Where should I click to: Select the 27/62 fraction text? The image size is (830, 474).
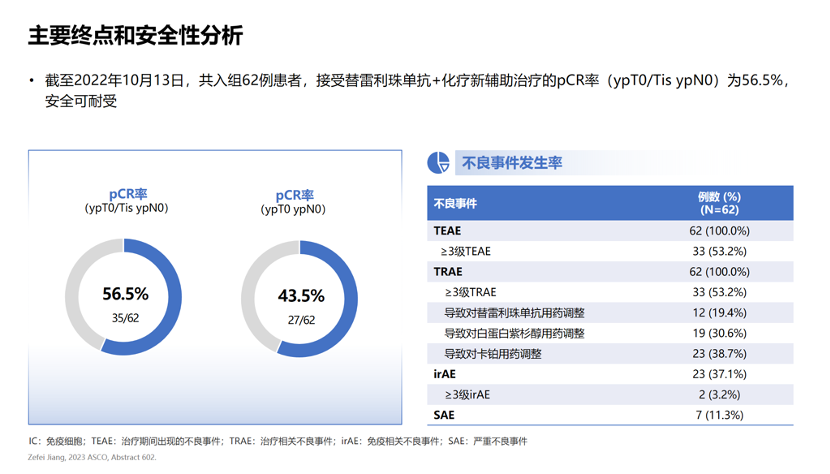[301, 320]
